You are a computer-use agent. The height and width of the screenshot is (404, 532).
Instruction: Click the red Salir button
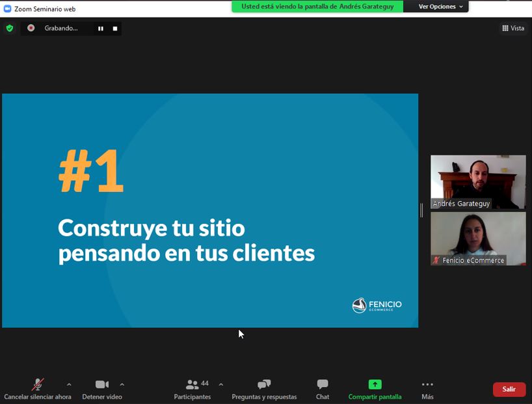pos(509,389)
